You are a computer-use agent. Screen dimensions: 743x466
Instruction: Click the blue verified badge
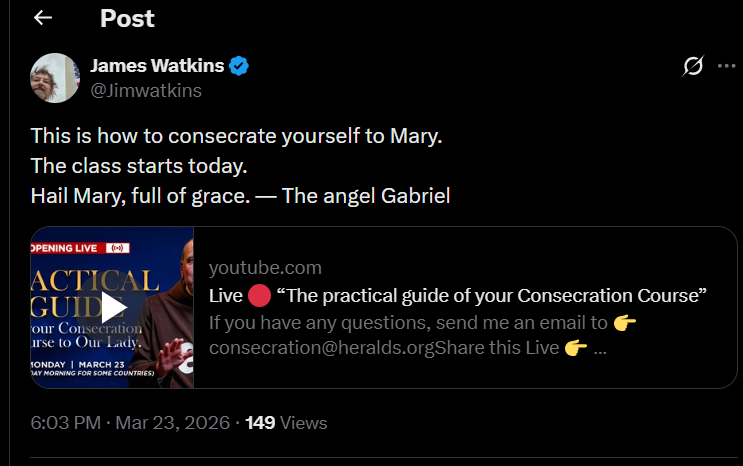pyautogui.click(x=240, y=66)
